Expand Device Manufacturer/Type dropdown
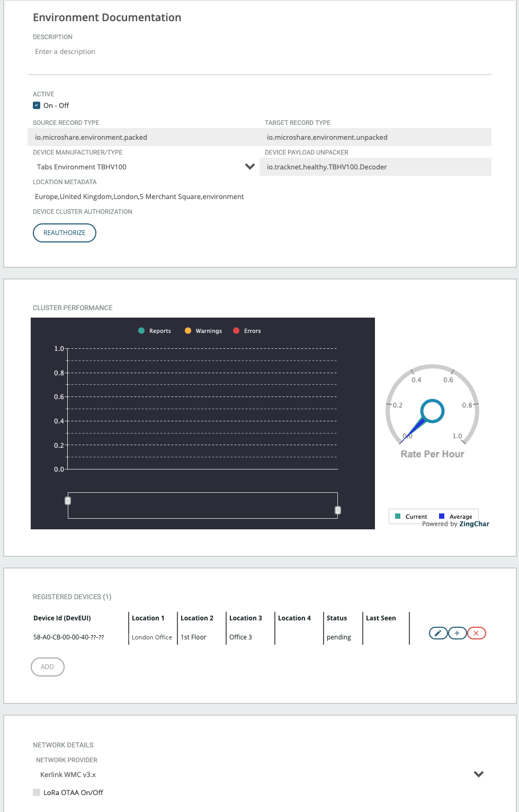 coord(250,167)
